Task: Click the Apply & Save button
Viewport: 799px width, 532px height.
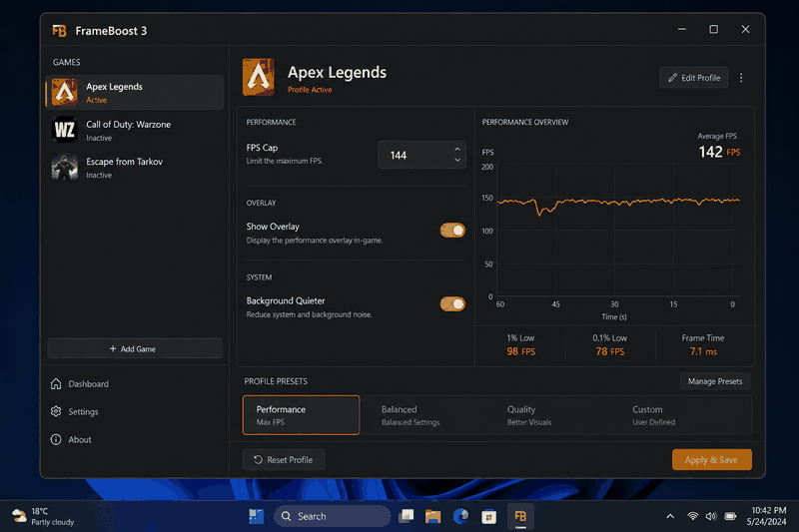Action: (x=712, y=460)
